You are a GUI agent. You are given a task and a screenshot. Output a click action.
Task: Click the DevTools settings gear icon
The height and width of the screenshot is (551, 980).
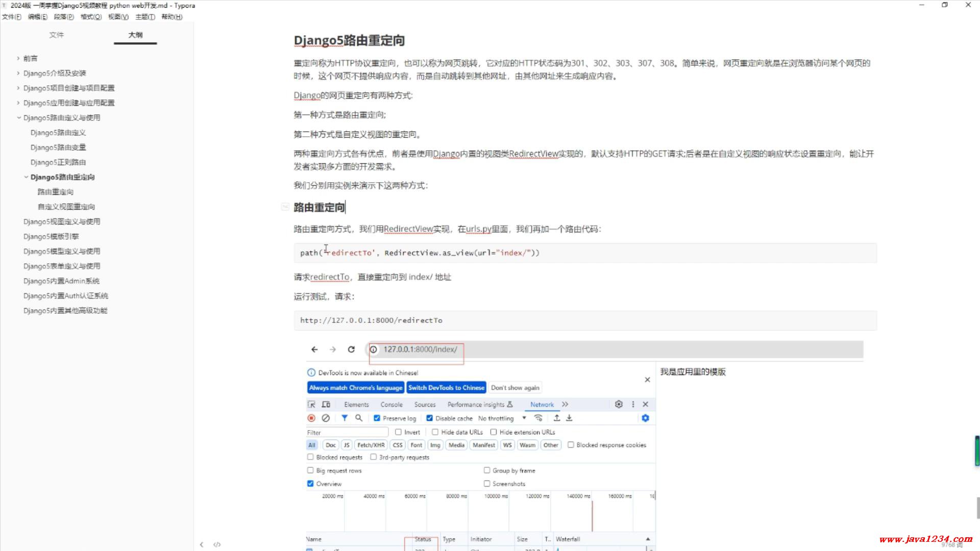tap(619, 404)
